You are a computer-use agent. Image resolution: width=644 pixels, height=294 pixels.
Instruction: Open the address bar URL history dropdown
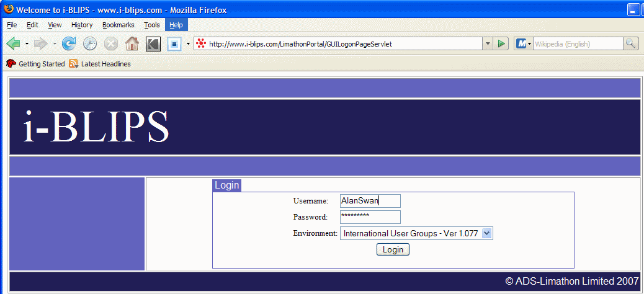coord(488,44)
